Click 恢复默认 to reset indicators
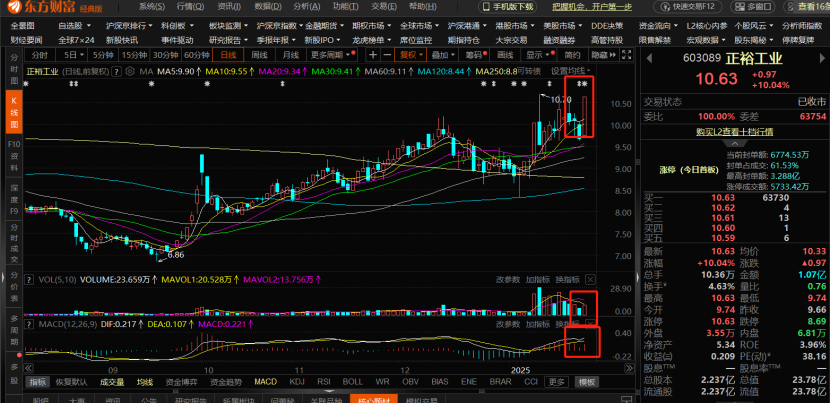This screenshot has width=830, height=403. 70,381
